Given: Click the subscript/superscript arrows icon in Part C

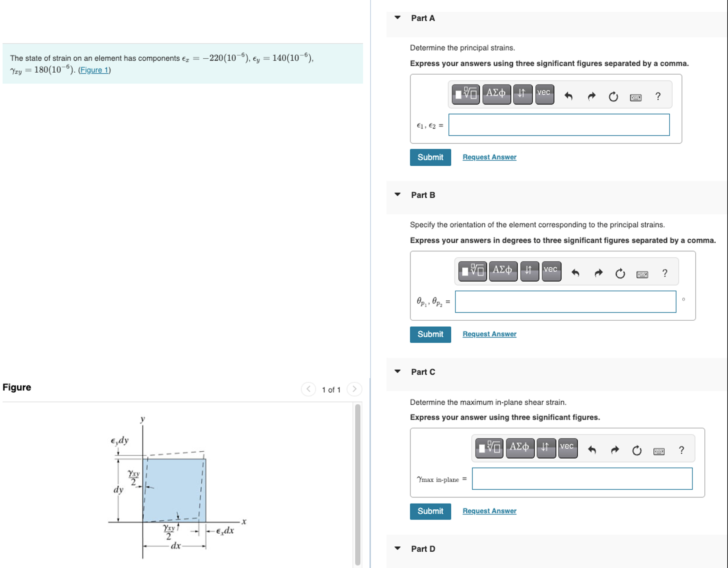Looking at the screenshot, I should point(546,448).
